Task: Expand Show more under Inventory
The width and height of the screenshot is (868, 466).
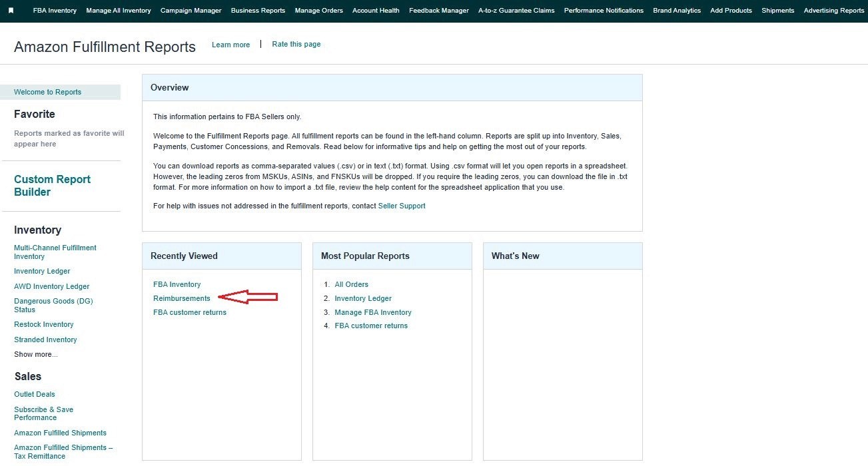Action: 36,354
